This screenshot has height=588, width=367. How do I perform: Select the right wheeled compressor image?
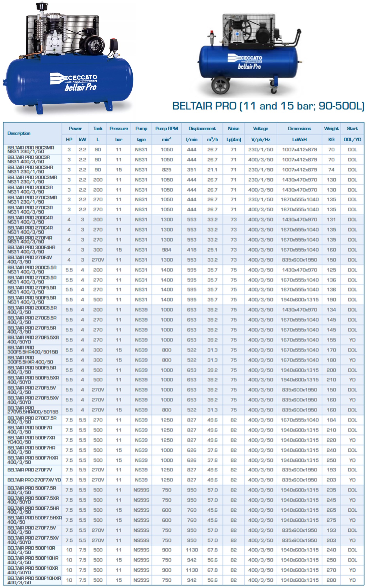(x=250, y=54)
